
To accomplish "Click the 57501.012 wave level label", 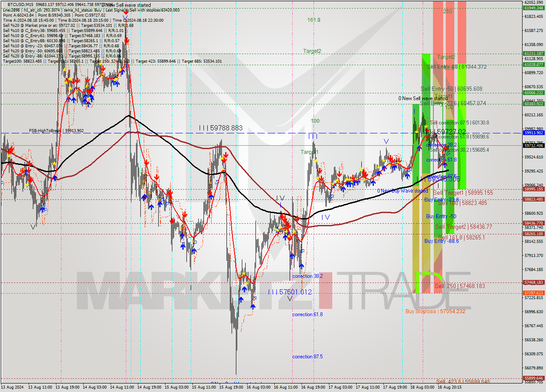I will click(x=290, y=292).
